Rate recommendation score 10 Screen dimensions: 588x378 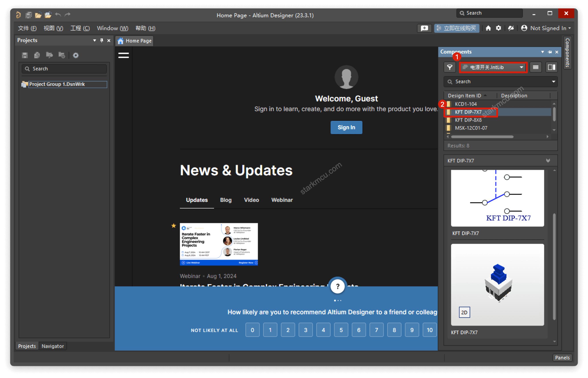[430, 330]
